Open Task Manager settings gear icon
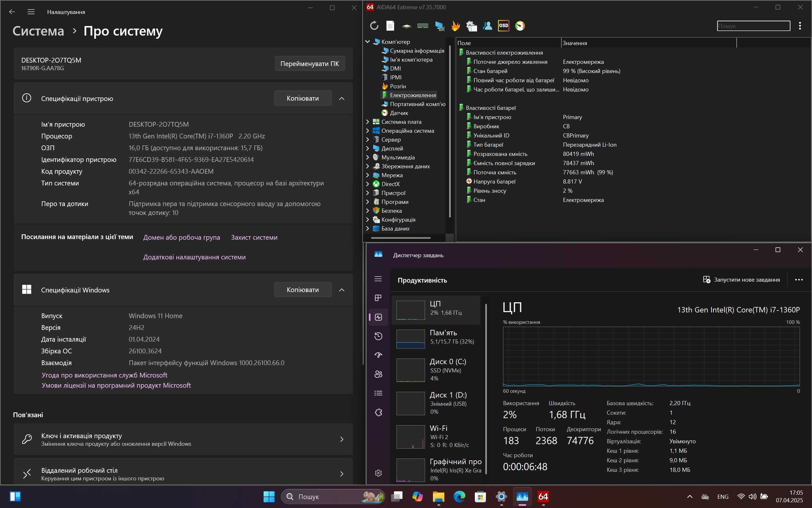812x508 pixels. click(378, 473)
